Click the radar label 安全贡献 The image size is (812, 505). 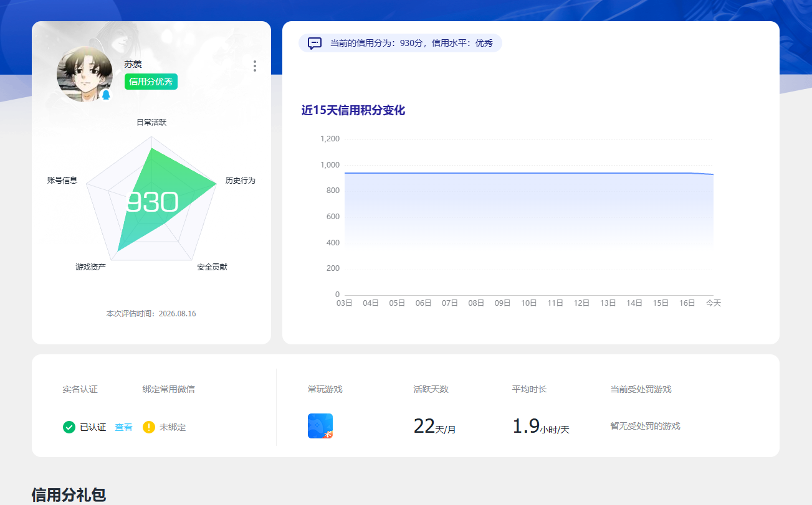[x=213, y=267]
